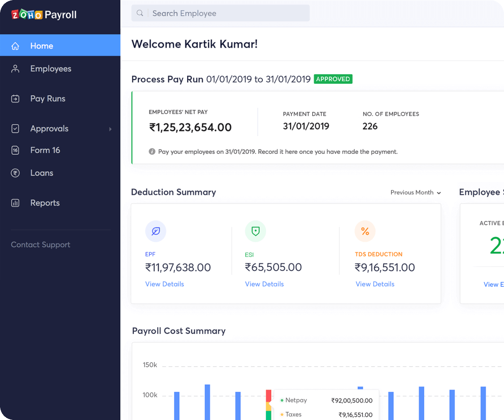
Task: Click Contact Support link
Action: [x=41, y=245]
